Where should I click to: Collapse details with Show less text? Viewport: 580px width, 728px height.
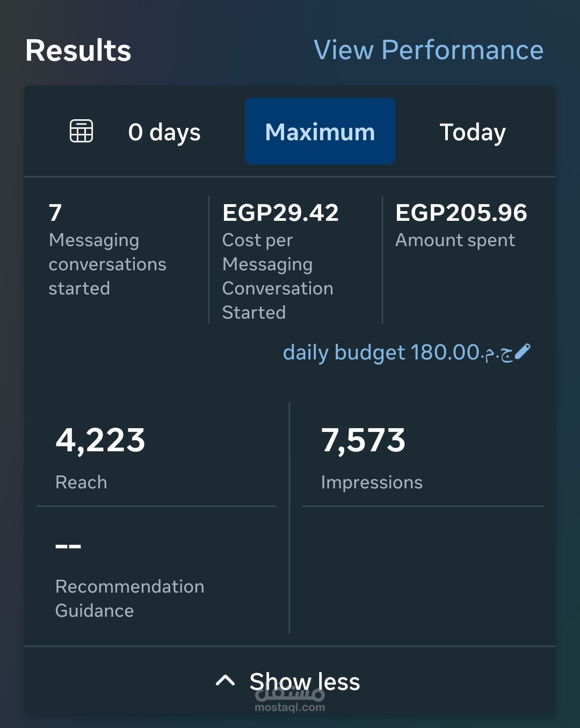point(305,681)
